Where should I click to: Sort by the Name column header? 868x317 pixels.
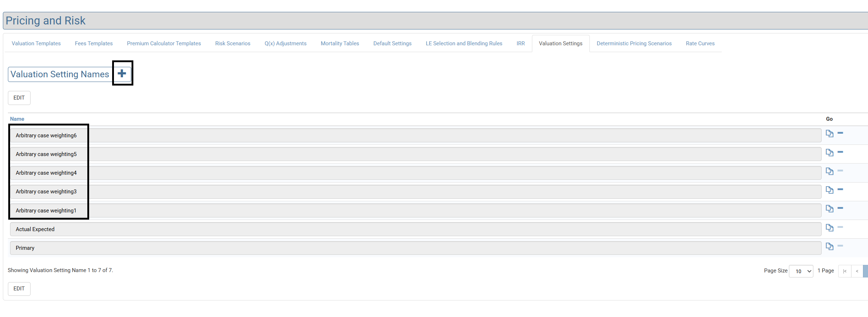tap(17, 119)
